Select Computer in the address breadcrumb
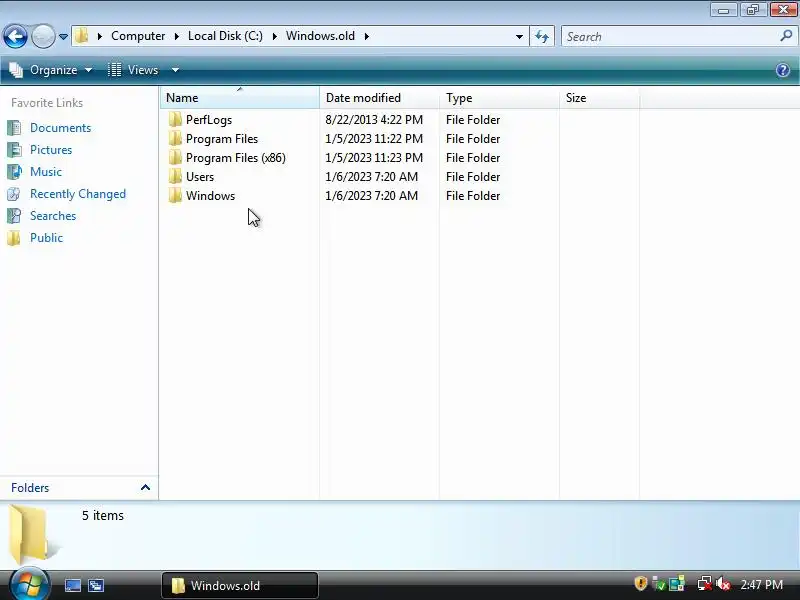Image resolution: width=800 pixels, height=600 pixels. 138,36
